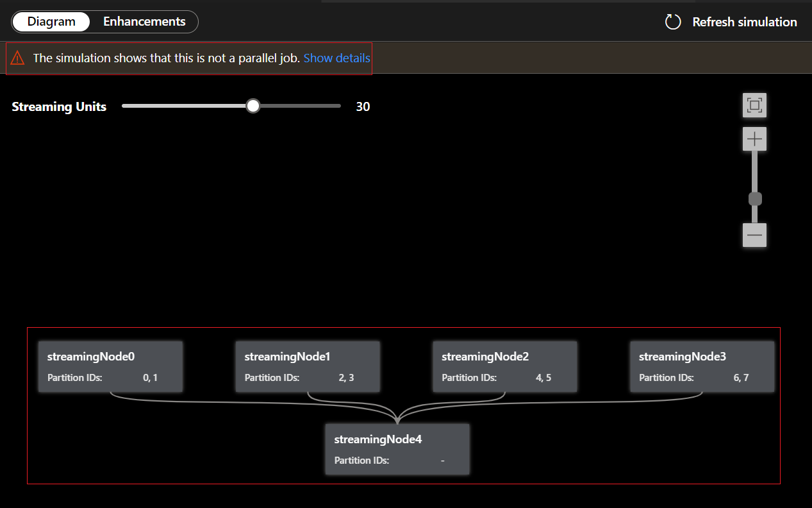Switch to the Diagram tab
This screenshot has height=508, width=812.
click(x=51, y=21)
